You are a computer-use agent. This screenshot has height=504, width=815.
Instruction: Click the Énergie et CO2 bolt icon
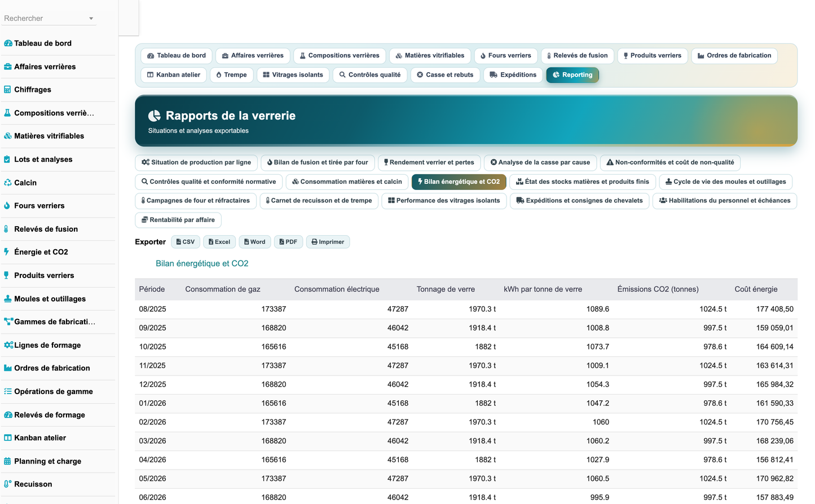tap(6, 252)
